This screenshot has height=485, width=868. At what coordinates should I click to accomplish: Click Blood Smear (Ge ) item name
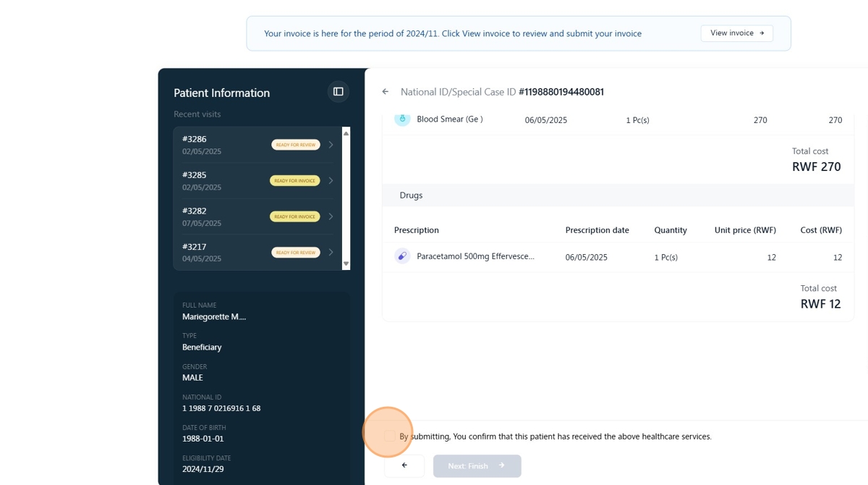450,119
